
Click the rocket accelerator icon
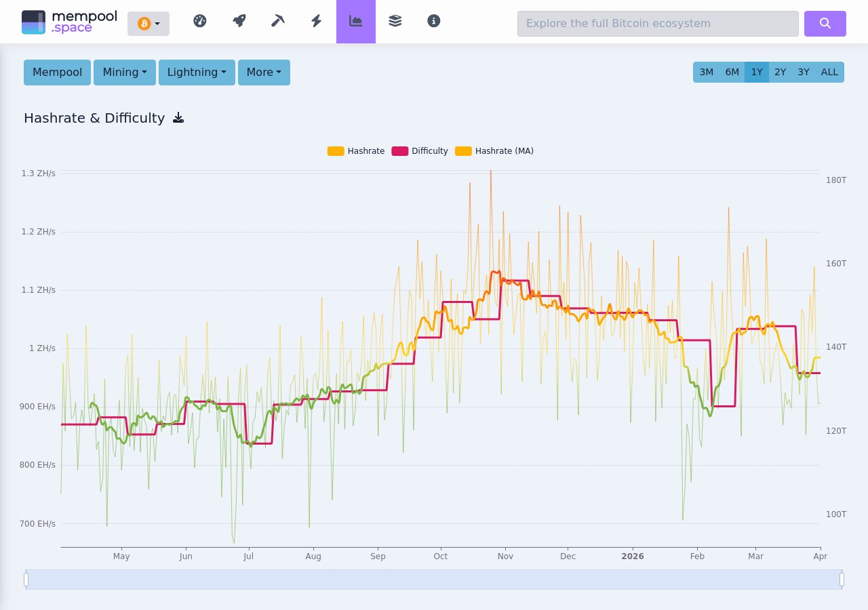click(239, 21)
